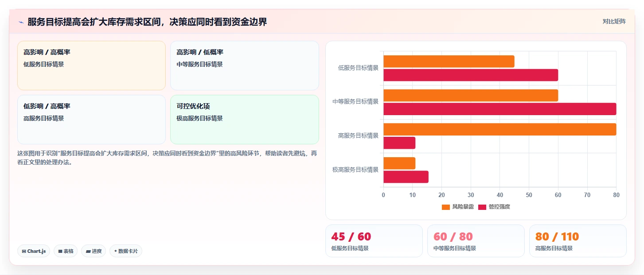Image resolution: width=644 pixels, height=275 pixels.
Task: Click the 高服务目标情景 chart axis label
Action: pyautogui.click(x=358, y=136)
